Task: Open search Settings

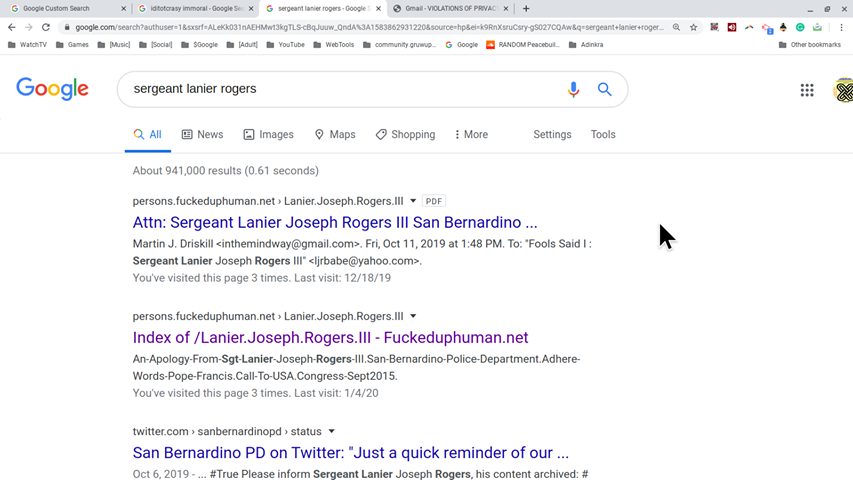Action: (552, 134)
